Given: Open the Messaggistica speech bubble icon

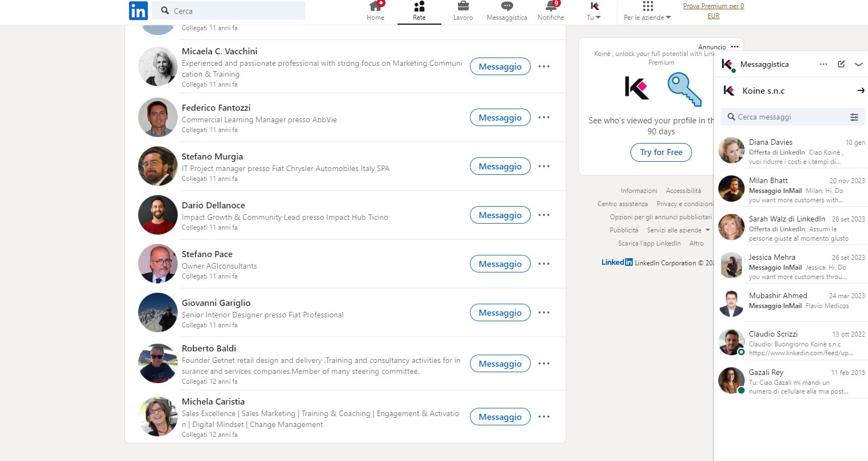Looking at the screenshot, I should tap(507, 7).
